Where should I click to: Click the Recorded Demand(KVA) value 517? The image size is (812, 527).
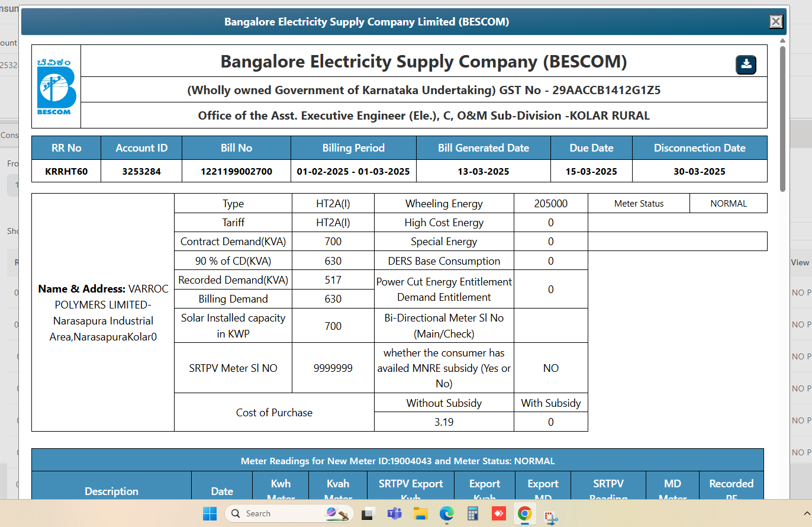333,279
